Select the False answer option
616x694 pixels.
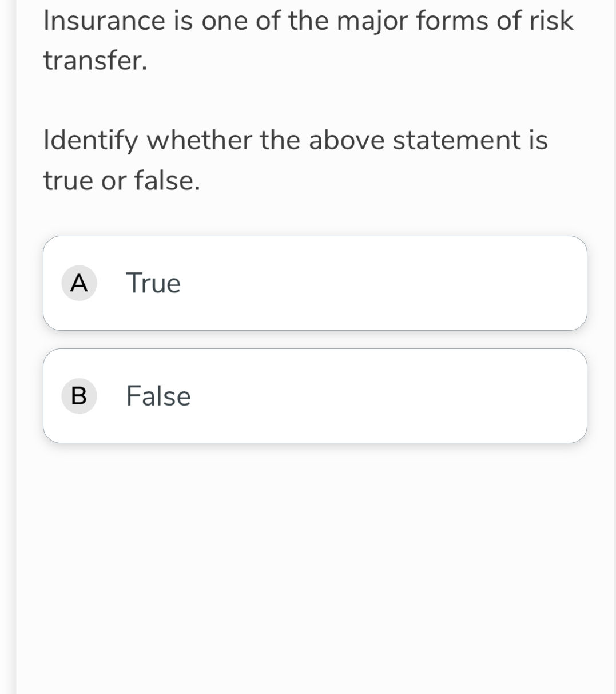point(315,396)
